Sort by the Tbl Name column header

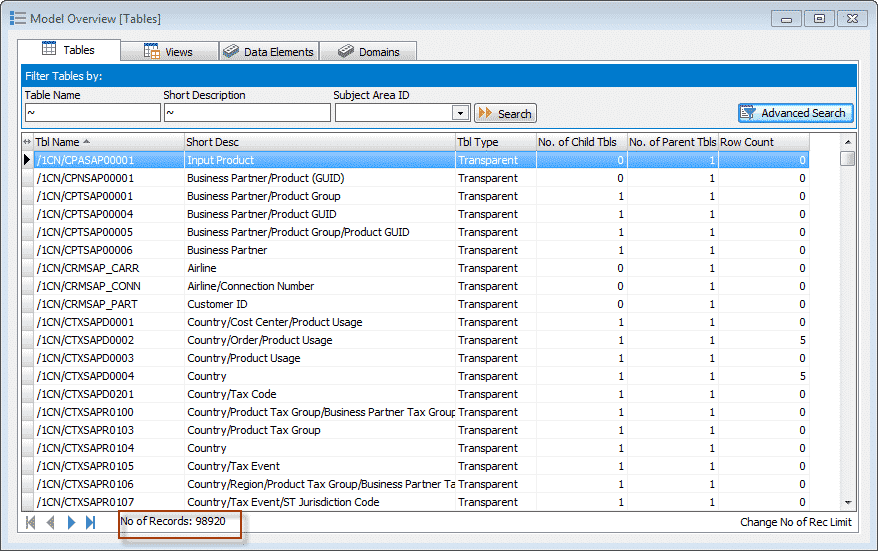[109, 142]
